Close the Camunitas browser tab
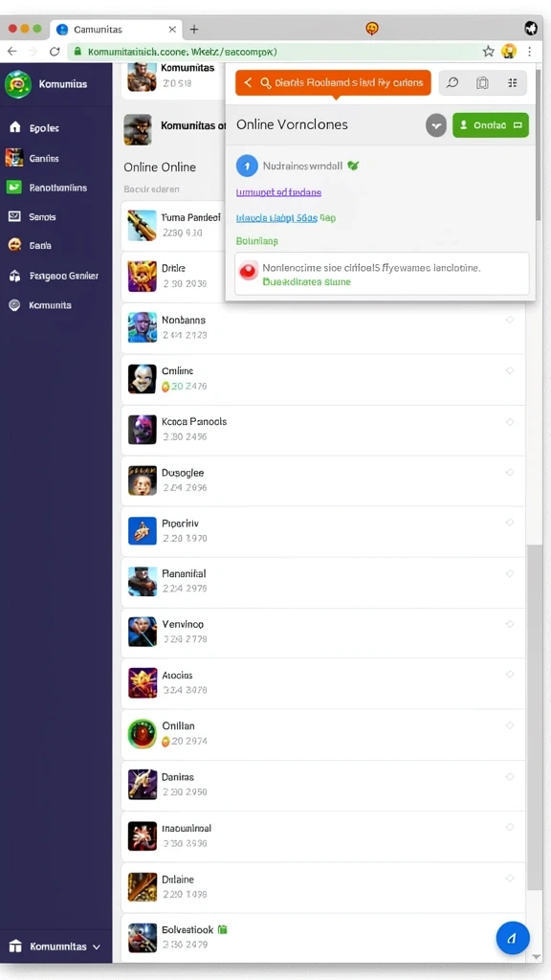Screen dimensions: 551x980 (172, 30)
